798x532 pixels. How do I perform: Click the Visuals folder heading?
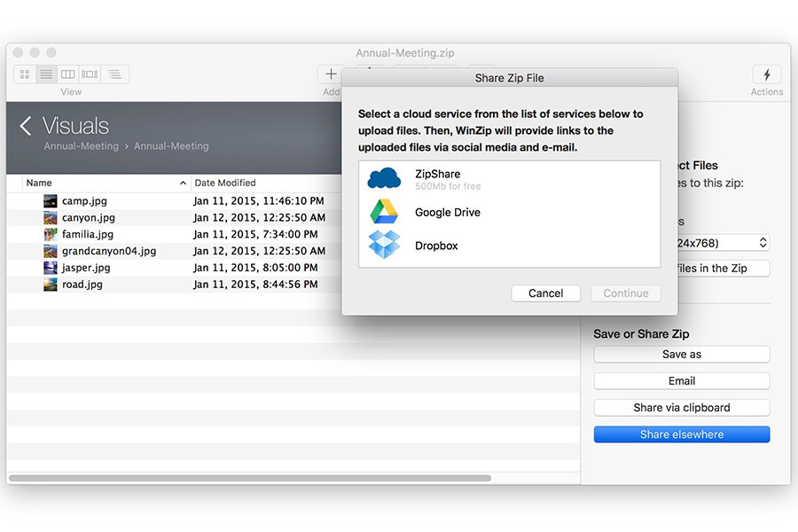pos(75,126)
